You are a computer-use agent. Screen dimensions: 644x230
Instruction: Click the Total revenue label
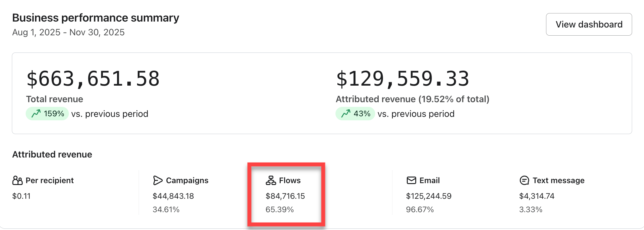pyautogui.click(x=54, y=99)
